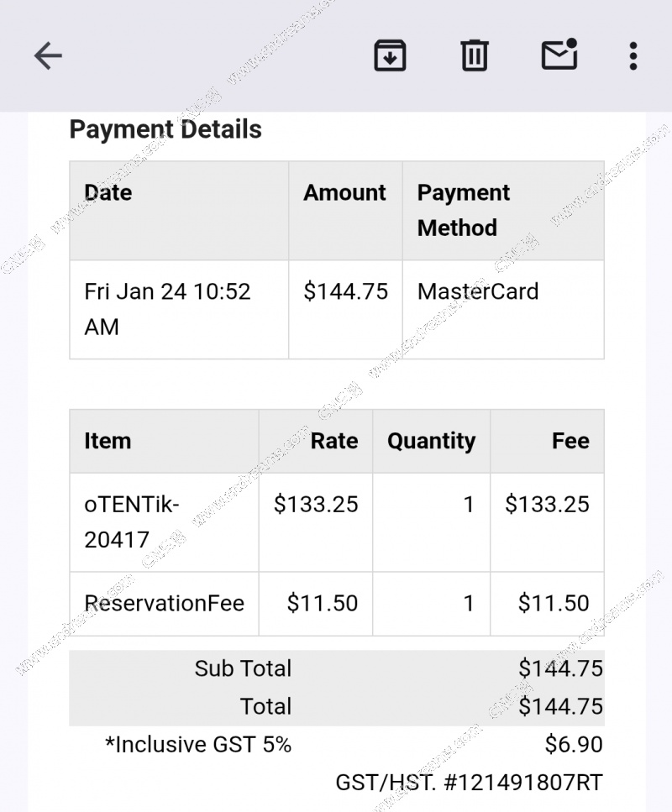This screenshot has height=812, width=672.
Task: Click the $133.25 value in Fee column
Action: [547, 504]
